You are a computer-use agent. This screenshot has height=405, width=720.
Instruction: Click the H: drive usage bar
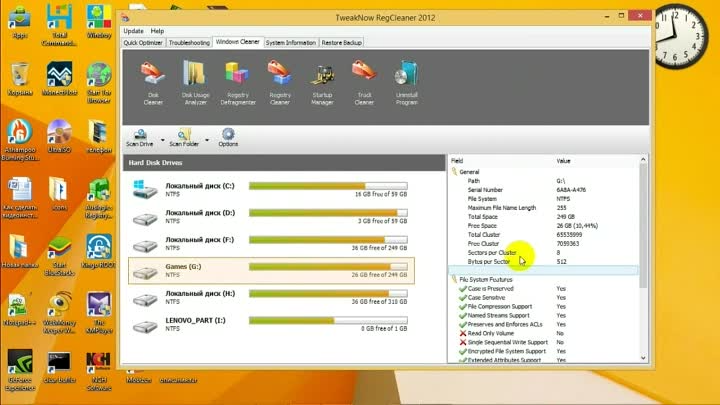[328, 293]
